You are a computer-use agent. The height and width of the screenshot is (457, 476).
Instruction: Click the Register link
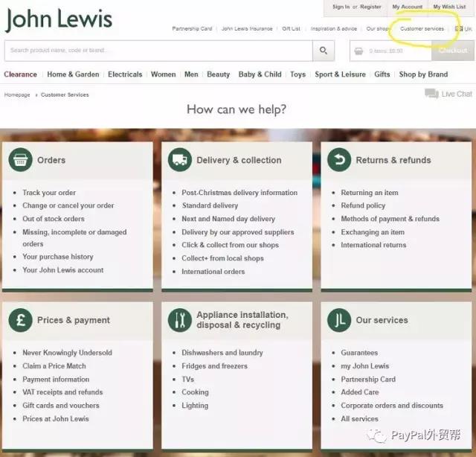point(370,7)
